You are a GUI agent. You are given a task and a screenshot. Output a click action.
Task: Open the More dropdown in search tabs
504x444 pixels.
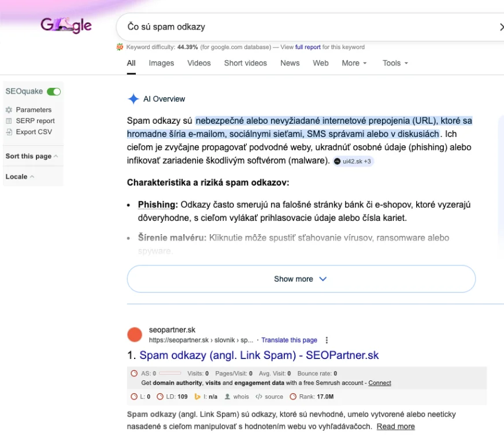click(354, 63)
